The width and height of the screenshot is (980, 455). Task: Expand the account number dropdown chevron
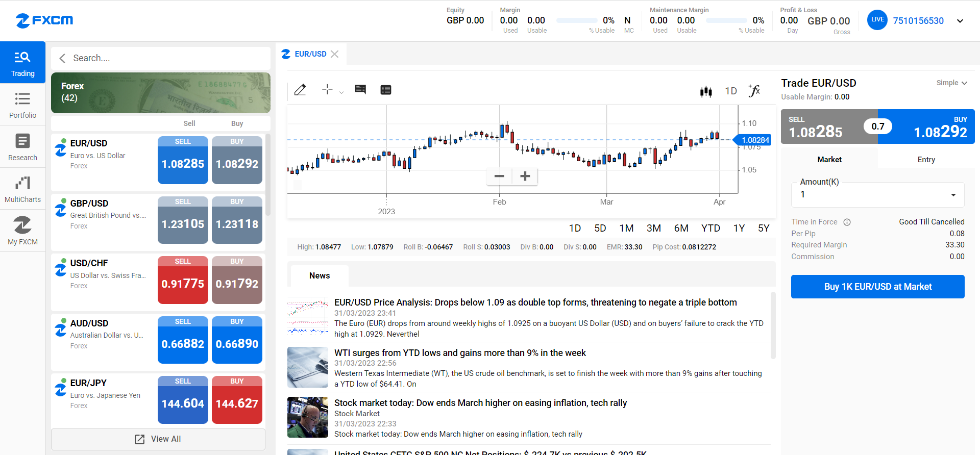960,21
